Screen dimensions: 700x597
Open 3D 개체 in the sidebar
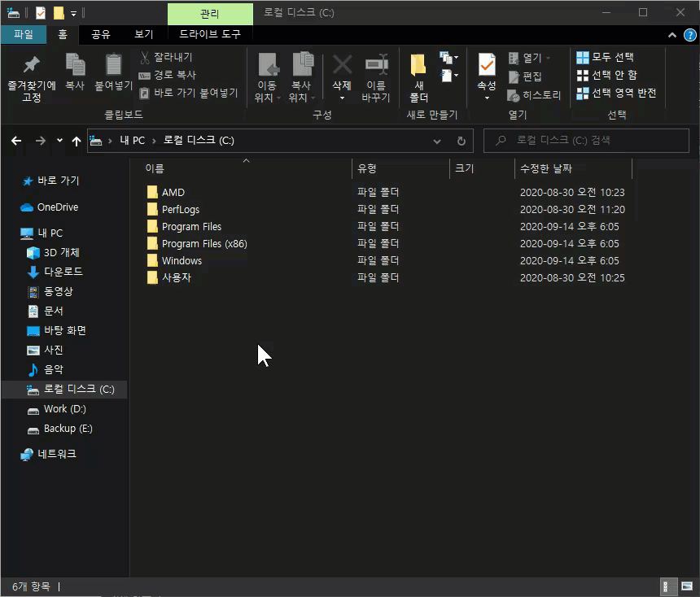(53, 252)
